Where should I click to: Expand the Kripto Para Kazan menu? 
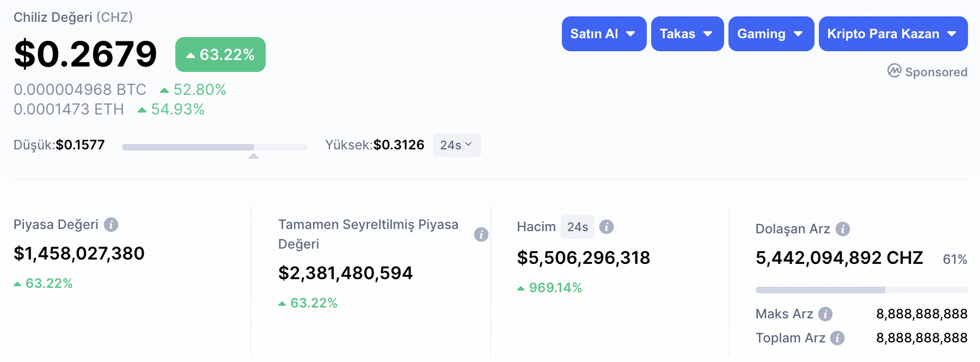[x=893, y=34]
